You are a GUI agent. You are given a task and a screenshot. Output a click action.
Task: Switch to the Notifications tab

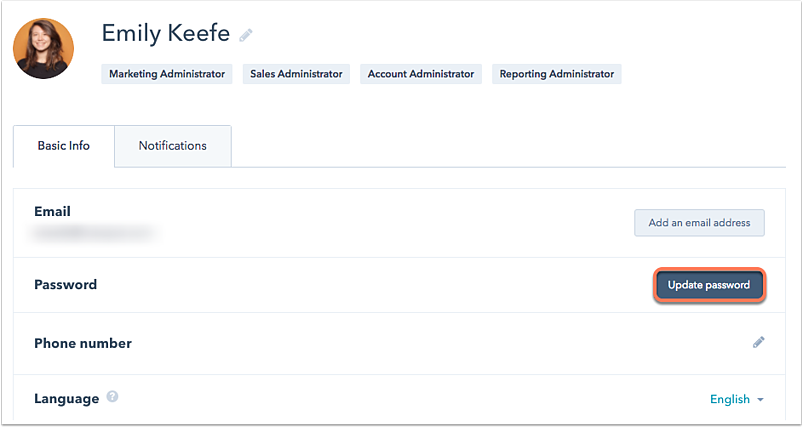172,146
